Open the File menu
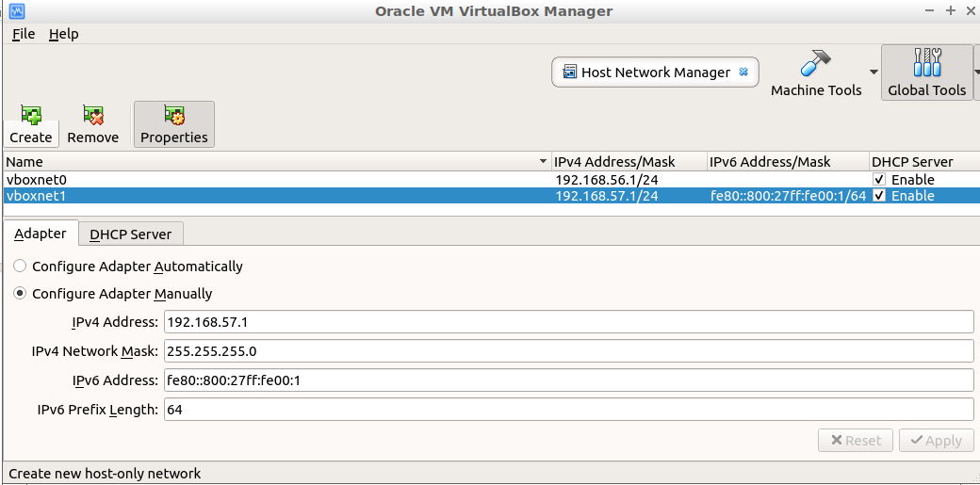The height and width of the screenshot is (485, 980). coord(24,34)
